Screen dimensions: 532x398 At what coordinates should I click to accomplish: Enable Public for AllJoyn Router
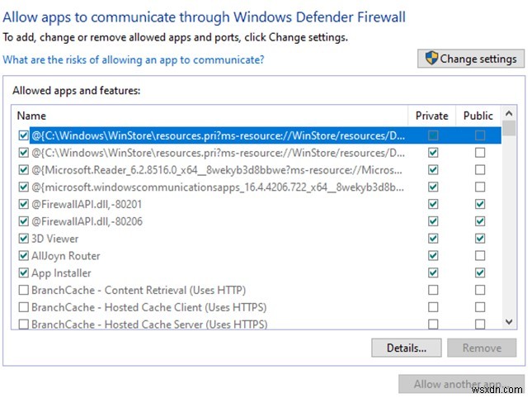coord(479,256)
